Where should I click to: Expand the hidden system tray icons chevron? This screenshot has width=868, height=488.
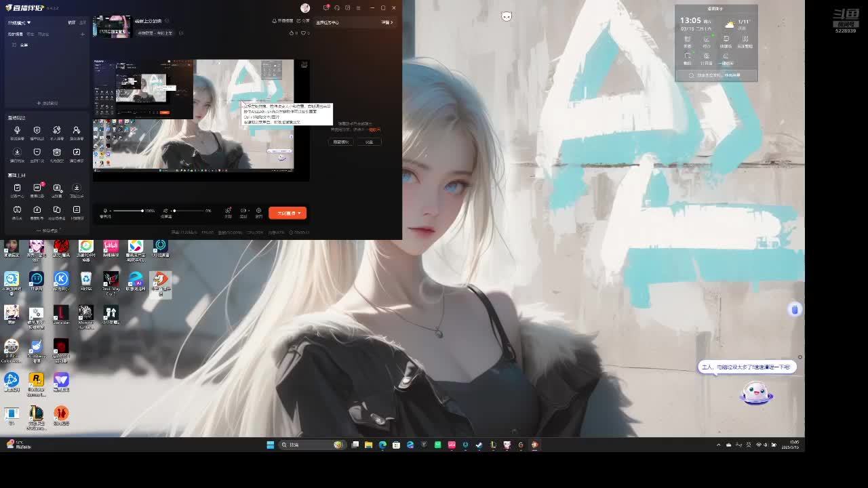[718, 445]
